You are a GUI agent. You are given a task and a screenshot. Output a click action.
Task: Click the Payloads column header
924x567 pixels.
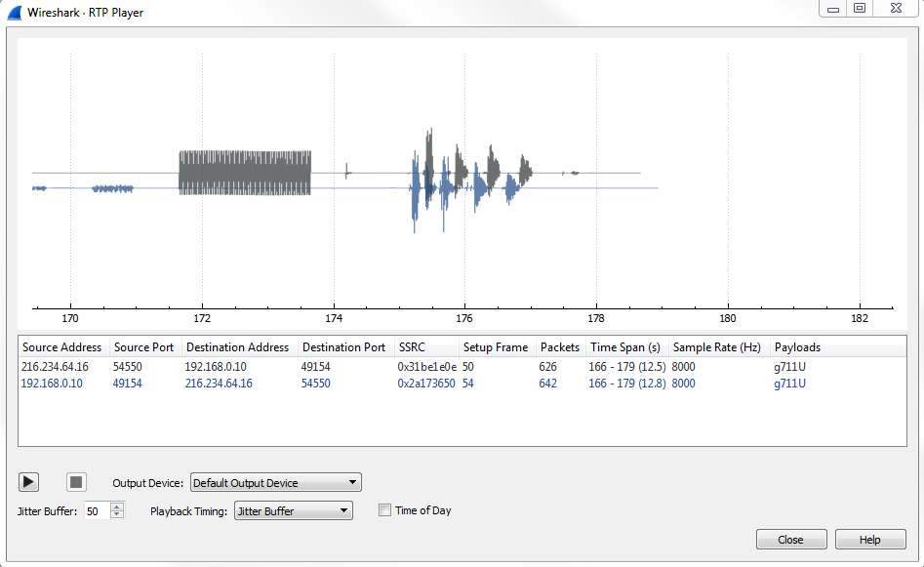(x=797, y=347)
